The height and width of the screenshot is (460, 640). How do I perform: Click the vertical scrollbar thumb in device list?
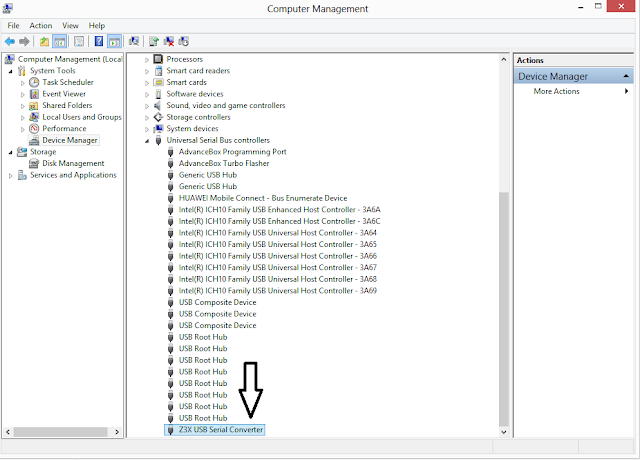tap(504, 309)
